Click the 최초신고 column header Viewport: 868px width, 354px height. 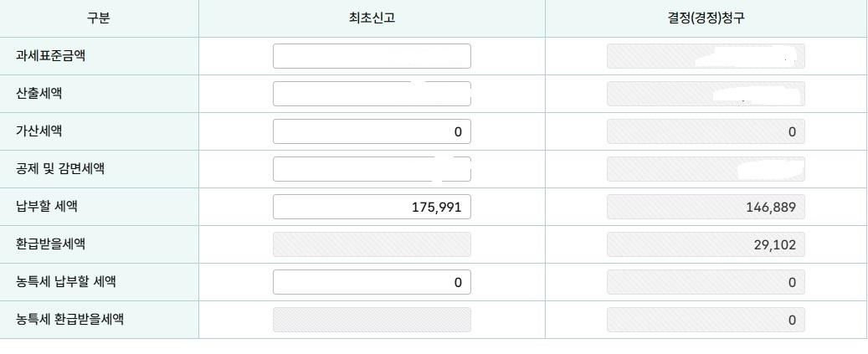coord(372,18)
